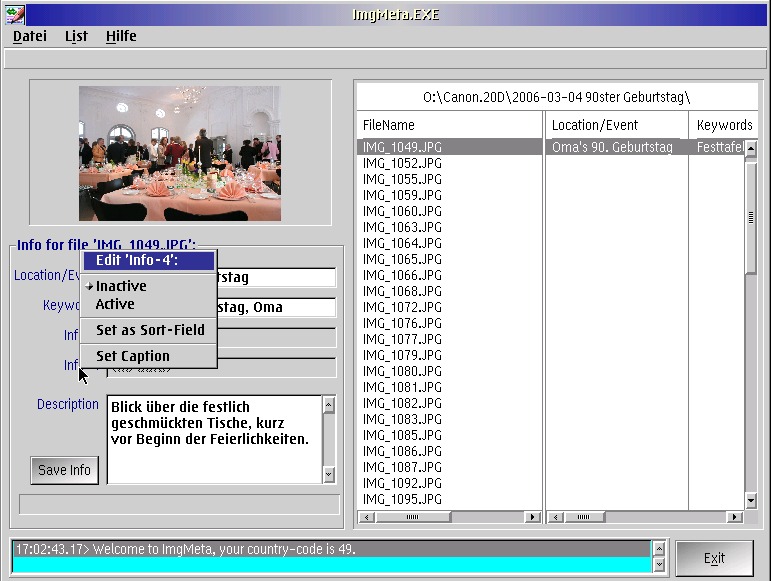Select file IMG_1092.JPG in list
Screen dimensions: 771x581
[x=449, y=483]
